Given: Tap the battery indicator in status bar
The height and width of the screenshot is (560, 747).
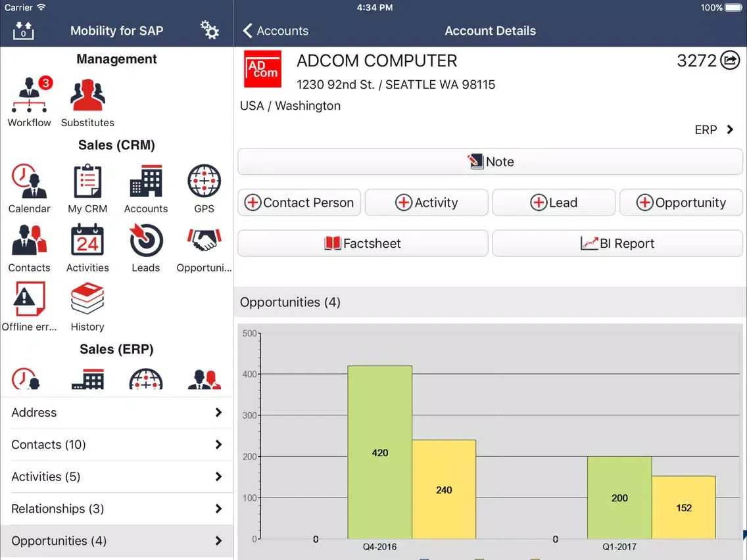Looking at the screenshot, I should (x=734, y=8).
